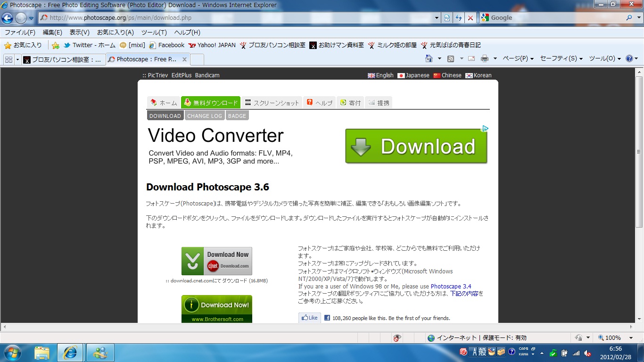This screenshot has height=362, width=644.
Task: Go back with the IE back arrow
Action: click(x=7, y=18)
